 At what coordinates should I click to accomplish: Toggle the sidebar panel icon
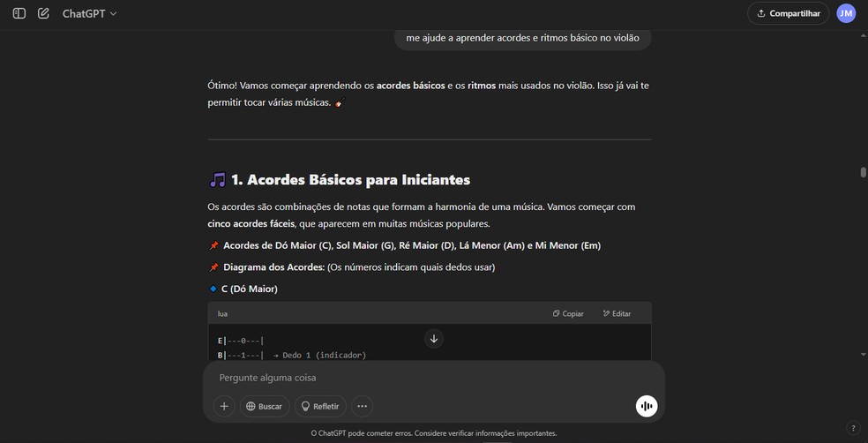[x=19, y=13]
